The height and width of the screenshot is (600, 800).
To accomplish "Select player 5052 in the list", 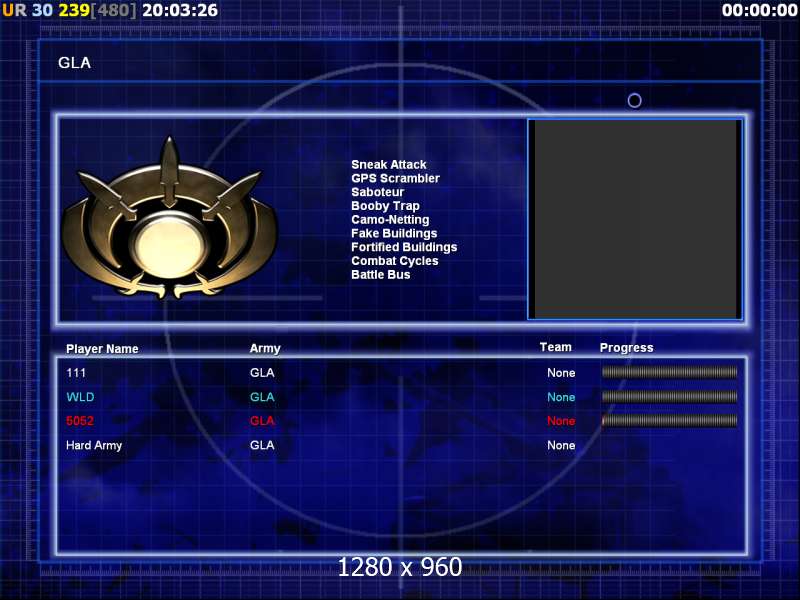I will (80, 421).
